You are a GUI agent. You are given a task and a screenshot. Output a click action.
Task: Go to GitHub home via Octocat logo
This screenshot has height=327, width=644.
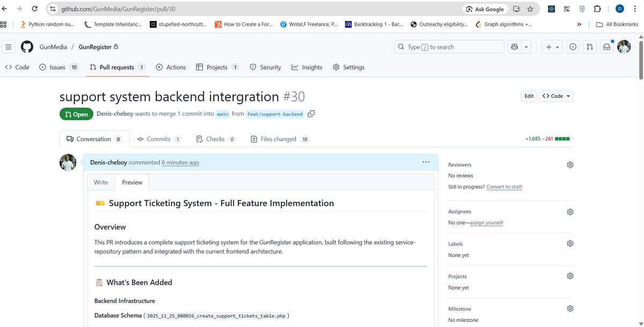click(x=27, y=47)
